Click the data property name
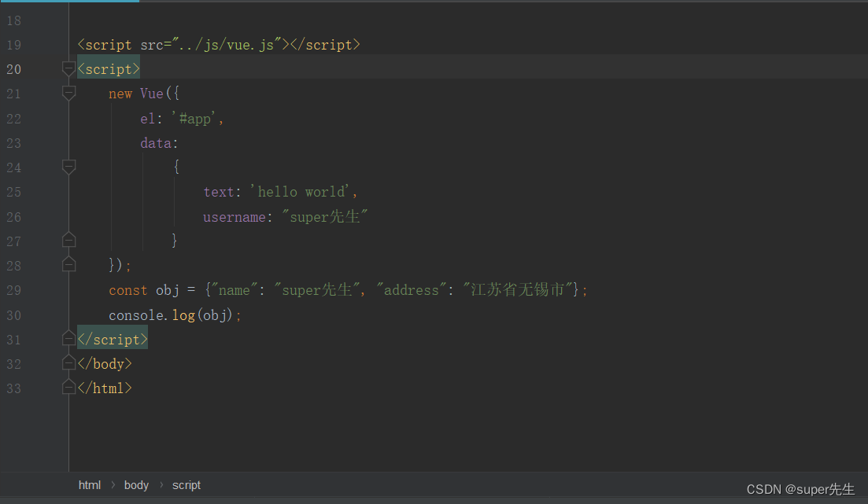 click(x=156, y=143)
